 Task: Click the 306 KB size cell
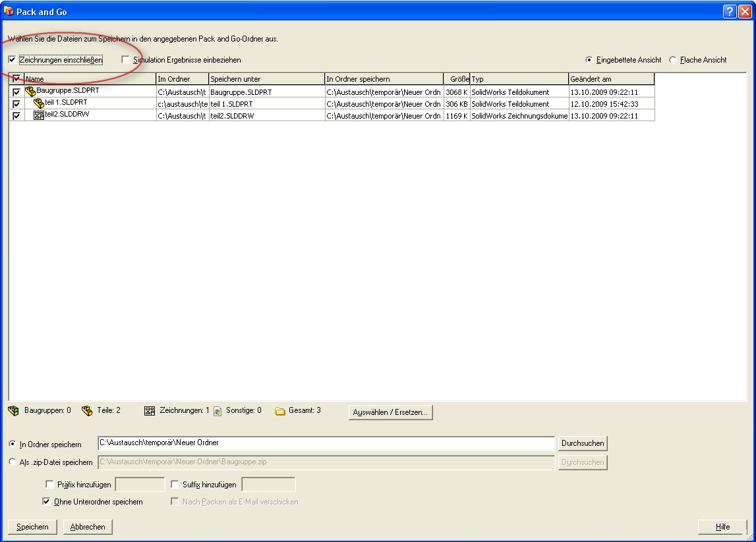[457, 104]
